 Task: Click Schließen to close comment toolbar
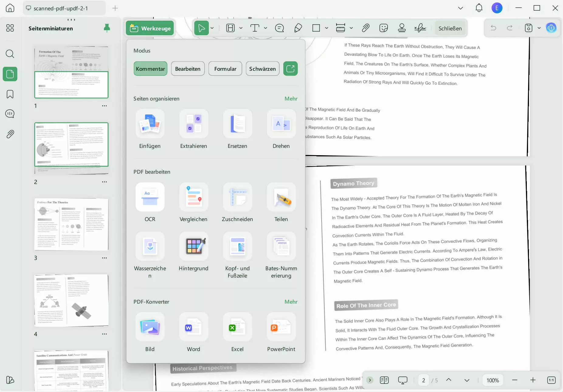tap(450, 28)
